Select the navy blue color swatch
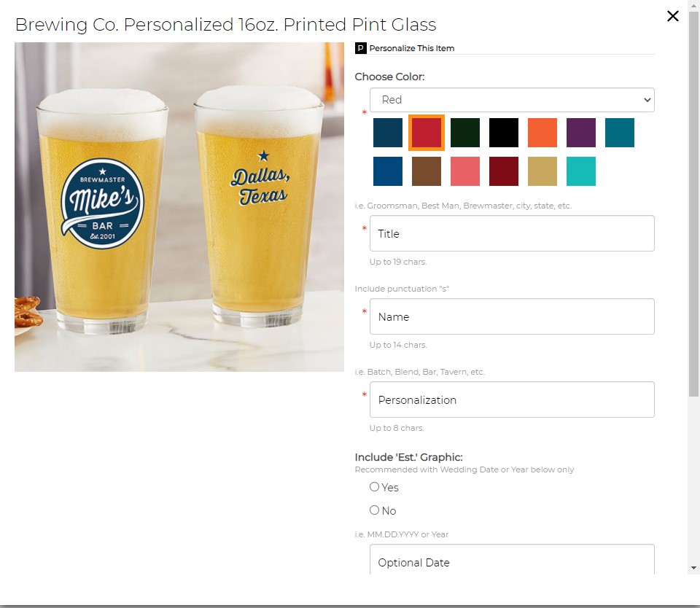This screenshot has width=700, height=608. click(388, 133)
